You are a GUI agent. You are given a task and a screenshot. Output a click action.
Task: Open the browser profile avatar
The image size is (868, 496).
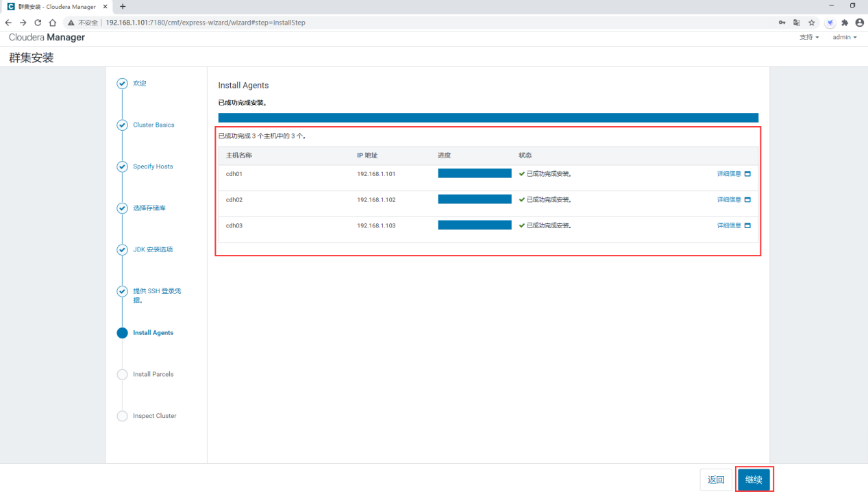pos(859,23)
